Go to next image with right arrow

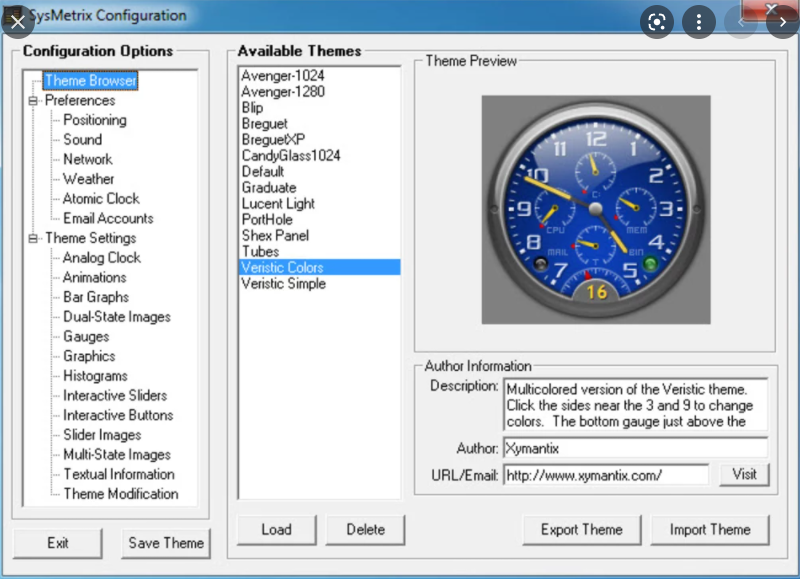(x=782, y=22)
